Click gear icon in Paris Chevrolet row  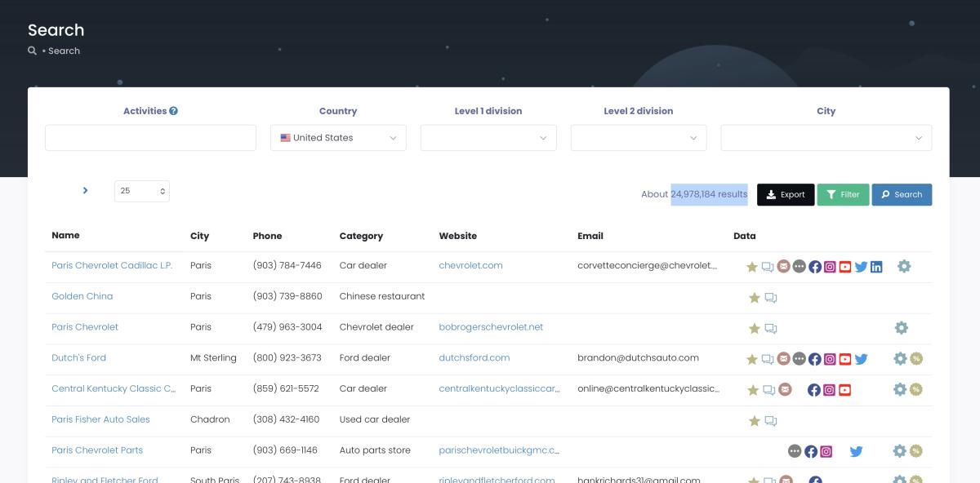click(x=901, y=328)
